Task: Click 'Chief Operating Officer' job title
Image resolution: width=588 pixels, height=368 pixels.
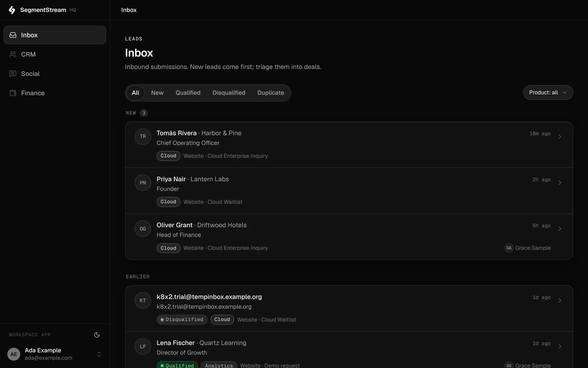Action: [x=188, y=143]
